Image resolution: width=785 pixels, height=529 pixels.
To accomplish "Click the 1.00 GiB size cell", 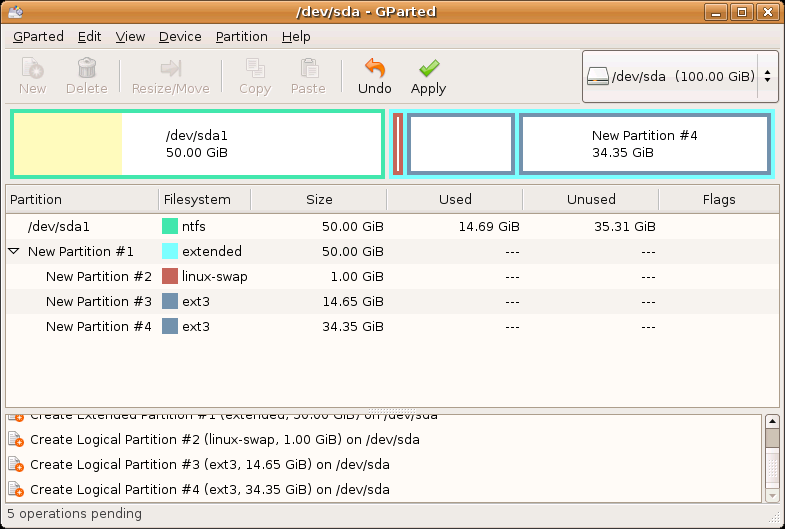I will pos(357,276).
